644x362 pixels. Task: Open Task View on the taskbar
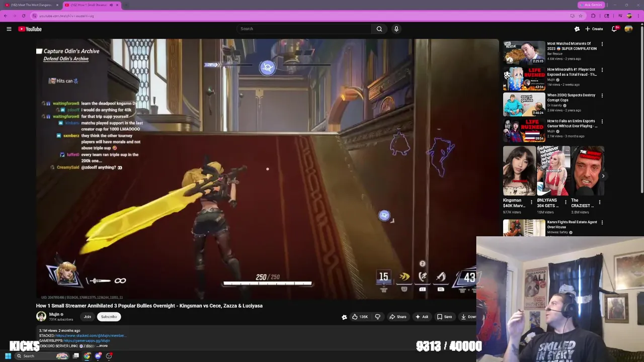click(76, 356)
